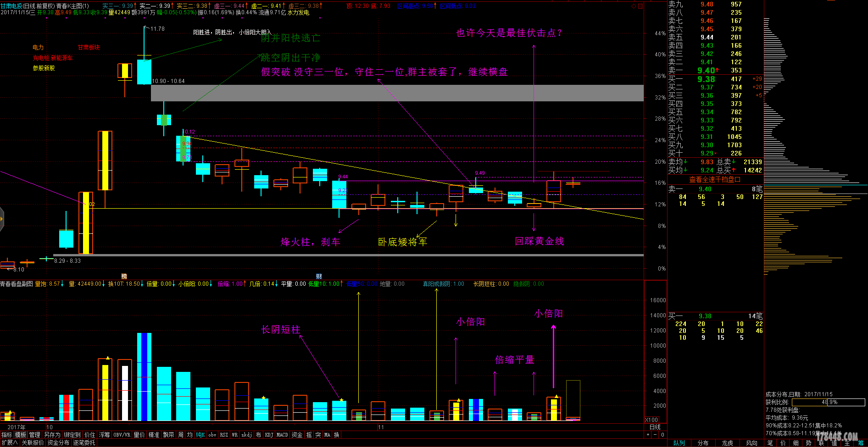Switch to WR indicator
868x448 pixels.
234,435
